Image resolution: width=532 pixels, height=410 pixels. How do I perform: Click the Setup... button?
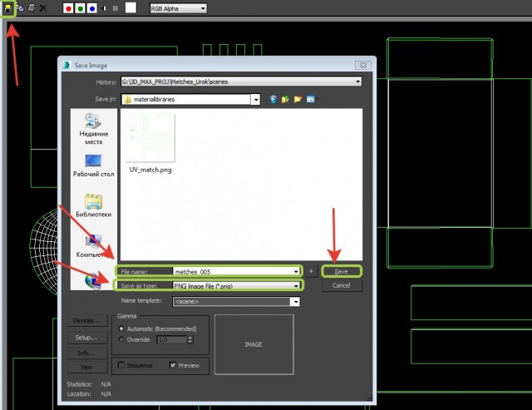(86, 338)
